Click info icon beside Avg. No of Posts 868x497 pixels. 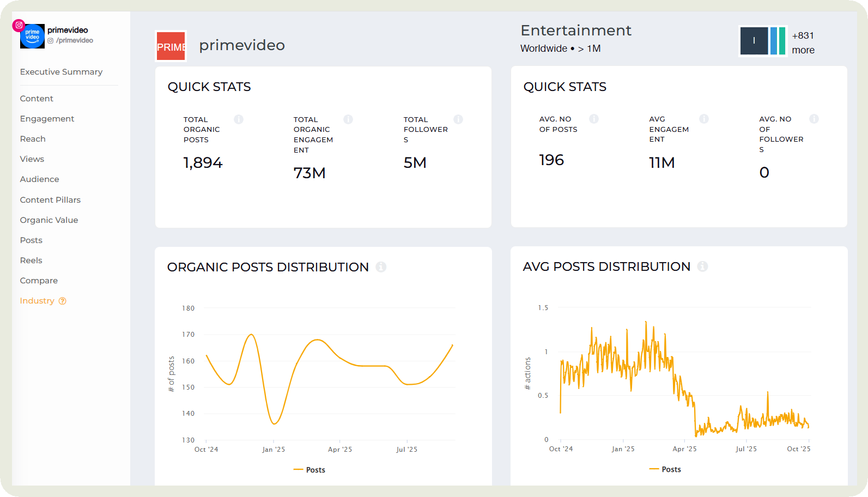point(594,119)
